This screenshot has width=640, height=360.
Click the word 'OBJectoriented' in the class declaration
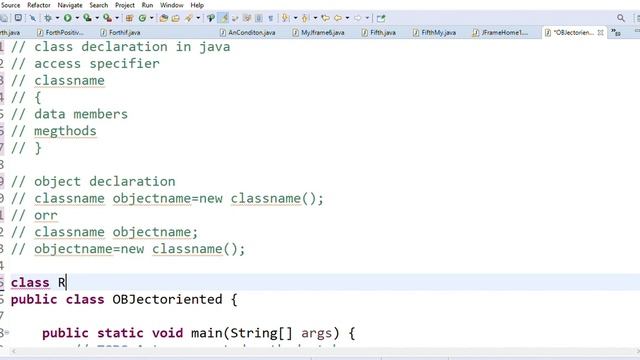[167, 299]
